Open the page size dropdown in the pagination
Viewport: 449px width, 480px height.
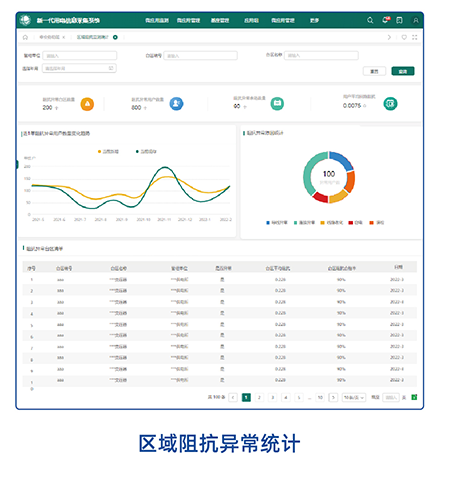click(x=354, y=397)
